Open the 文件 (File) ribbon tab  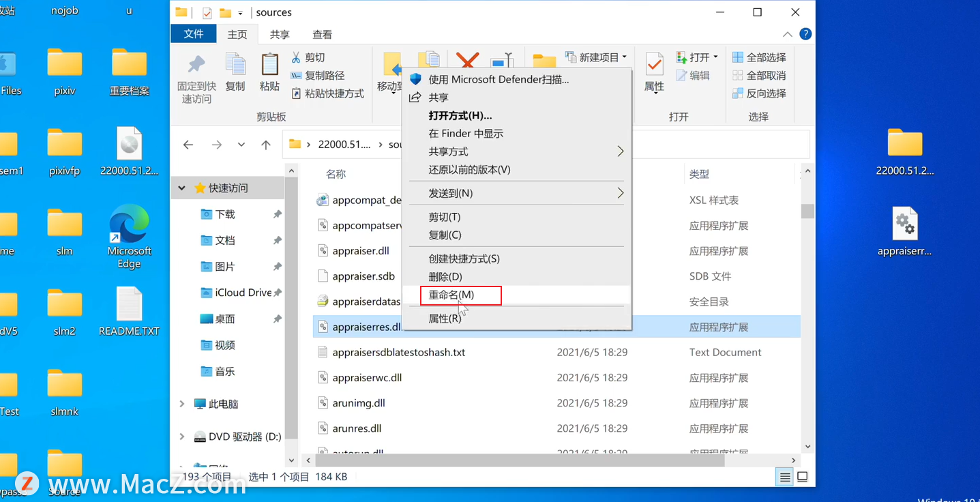point(194,34)
